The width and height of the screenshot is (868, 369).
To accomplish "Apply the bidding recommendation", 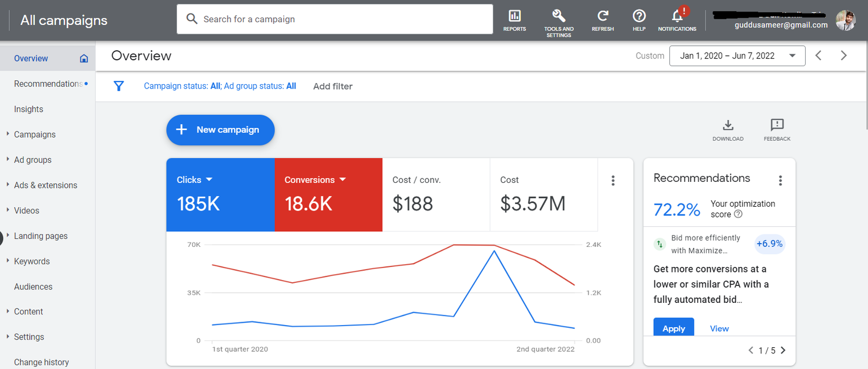I will tap(674, 328).
